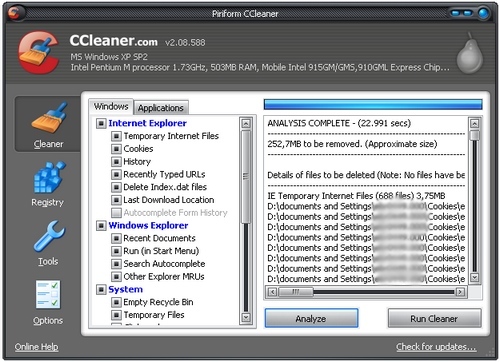This screenshot has width=500, height=362.
Task: Click IE Temporary Internet Files 688 files line
Action: (x=356, y=196)
